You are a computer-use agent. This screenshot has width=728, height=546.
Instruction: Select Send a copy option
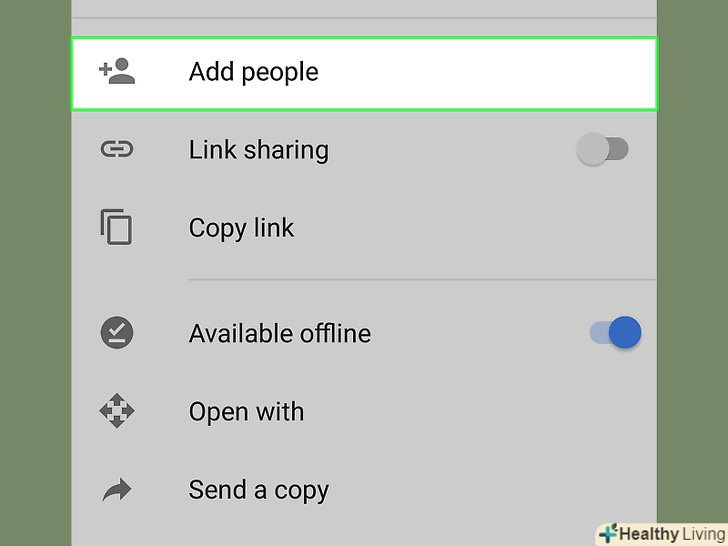coord(364,490)
